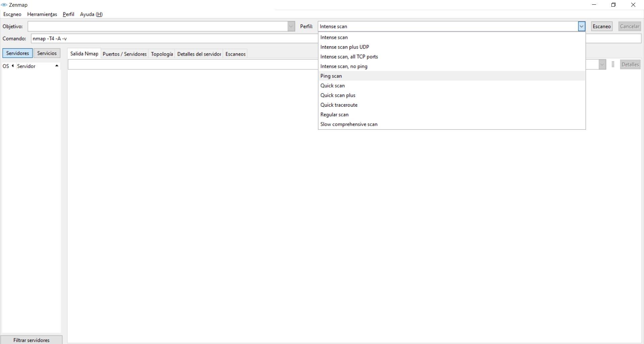The image size is (644, 344).
Task: Close the Zenmap window
Action: click(633, 5)
